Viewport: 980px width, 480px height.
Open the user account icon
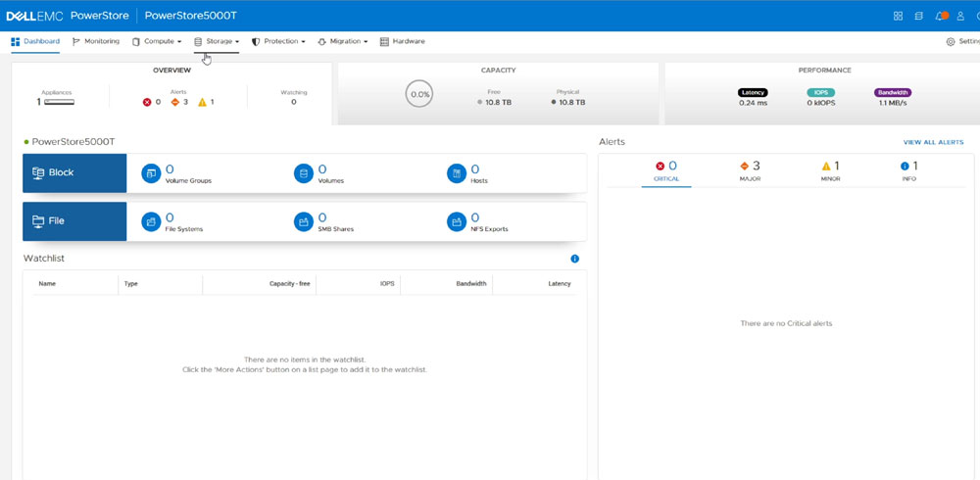click(x=960, y=16)
